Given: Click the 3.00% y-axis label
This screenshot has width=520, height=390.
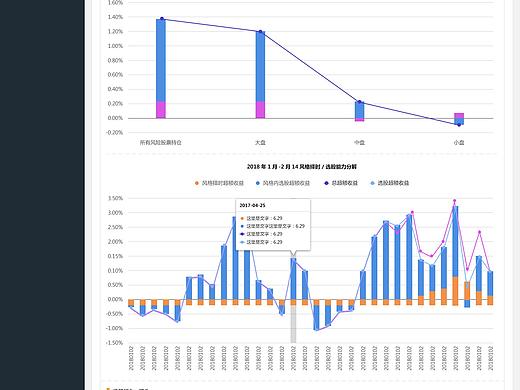Looking at the screenshot, I should 115,213.
